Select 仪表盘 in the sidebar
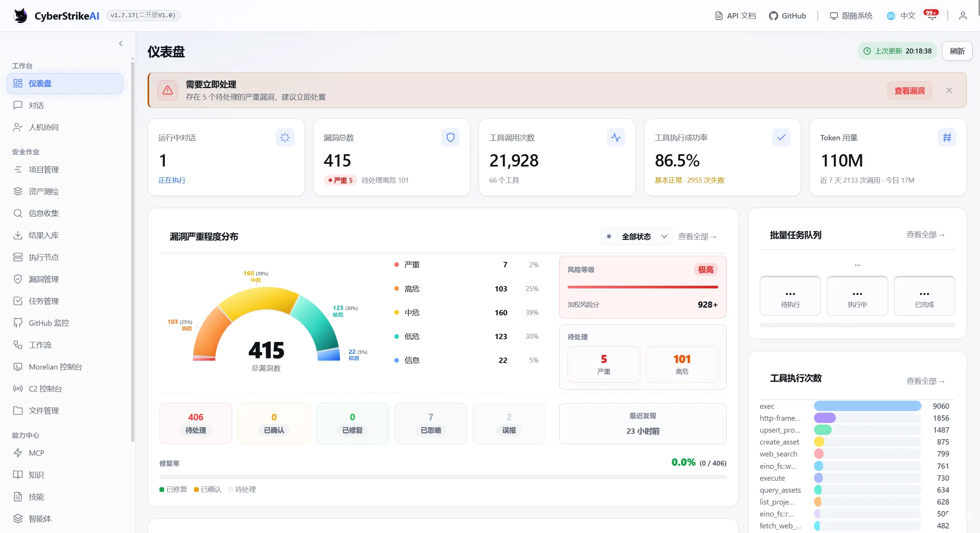Viewport: 980px width, 533px height. coord(65,83)
